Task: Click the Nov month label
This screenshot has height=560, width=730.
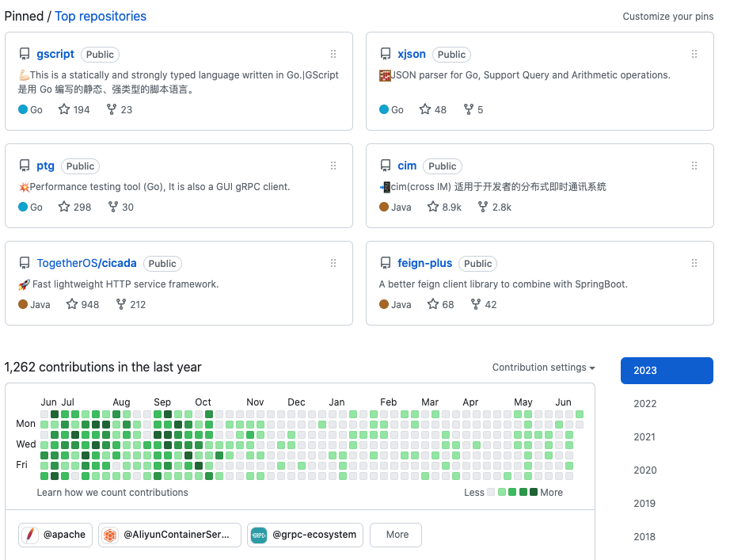Action: 255,402
